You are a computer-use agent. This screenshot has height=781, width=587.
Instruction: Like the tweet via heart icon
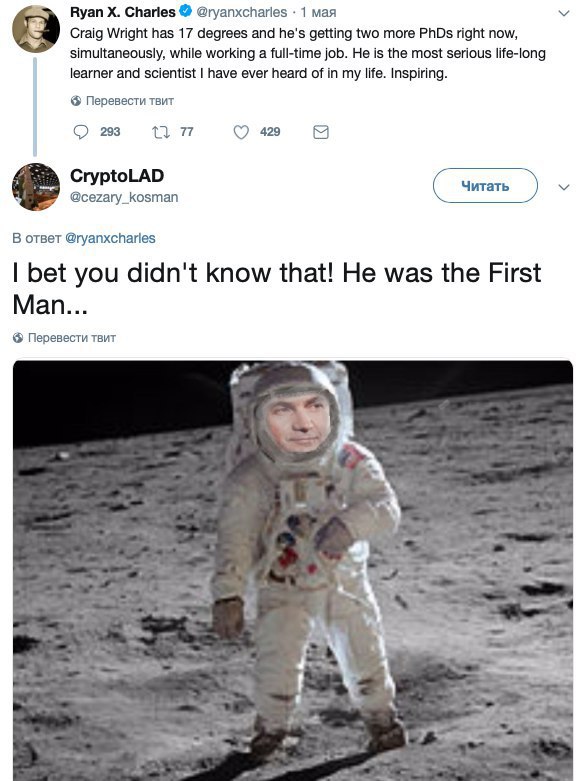point(241,132)
